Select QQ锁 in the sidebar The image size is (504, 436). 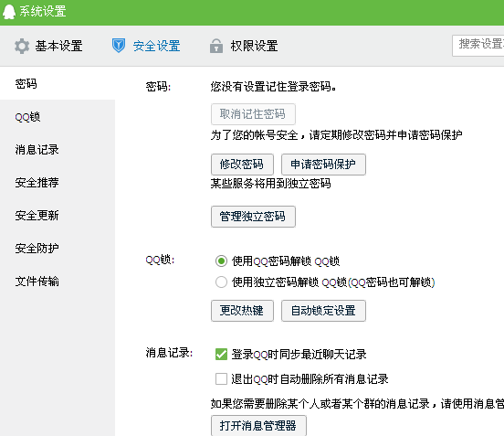point(58,117)
